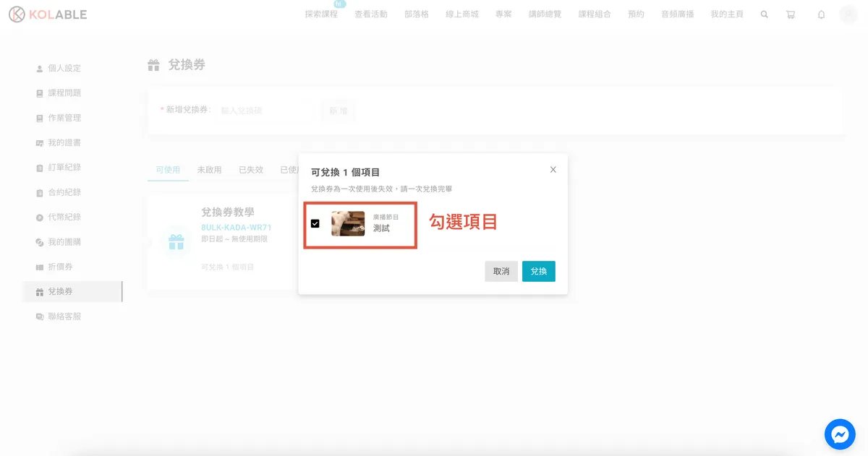Open the notification bell icon
868x456 pixels.
click(x=821, y=14)
